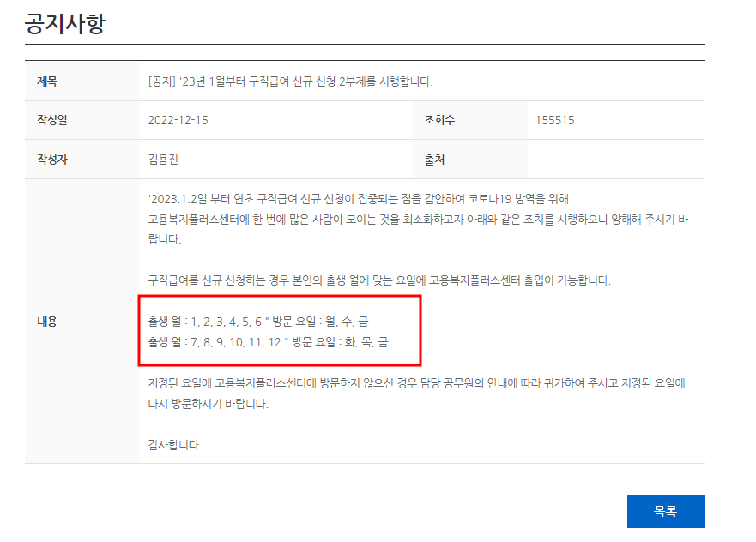Click the 제목 label cell

(82, 81)
